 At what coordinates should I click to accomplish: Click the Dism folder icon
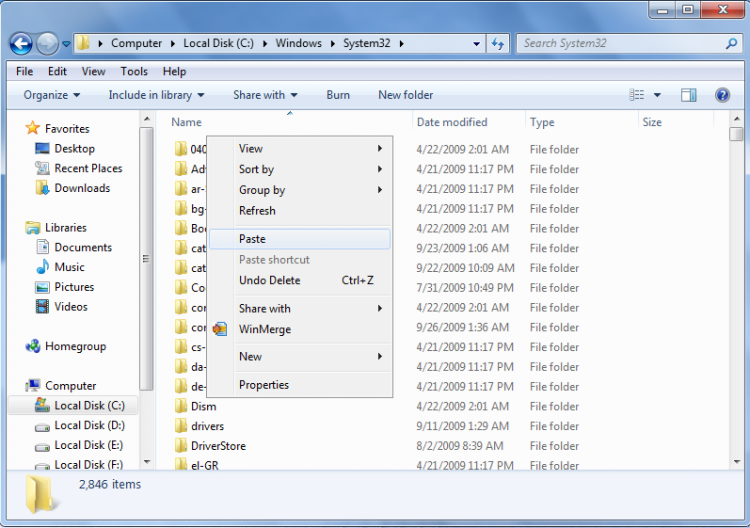pyautogui.click(x=181, y=406)
